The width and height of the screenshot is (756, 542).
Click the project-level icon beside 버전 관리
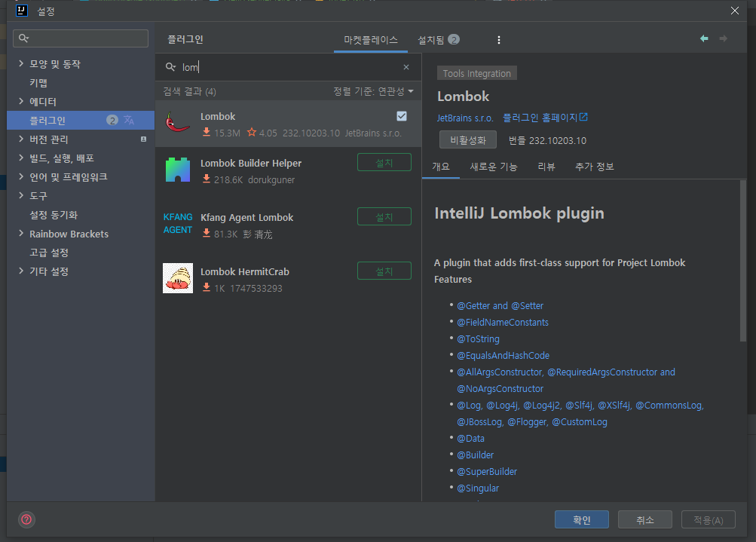pos(143,139)
